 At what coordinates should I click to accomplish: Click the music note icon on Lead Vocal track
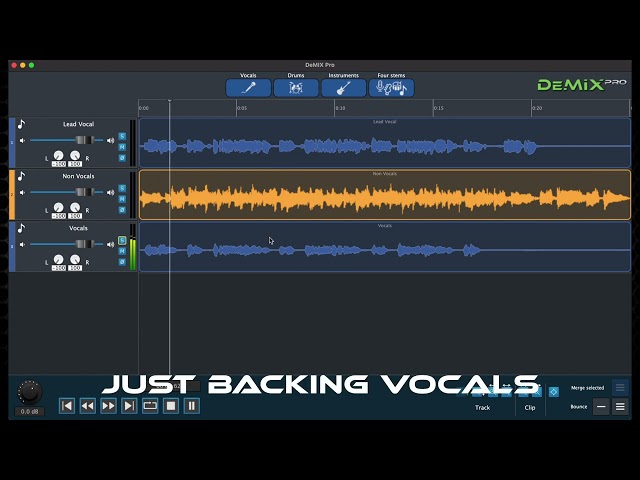(21, 124)
